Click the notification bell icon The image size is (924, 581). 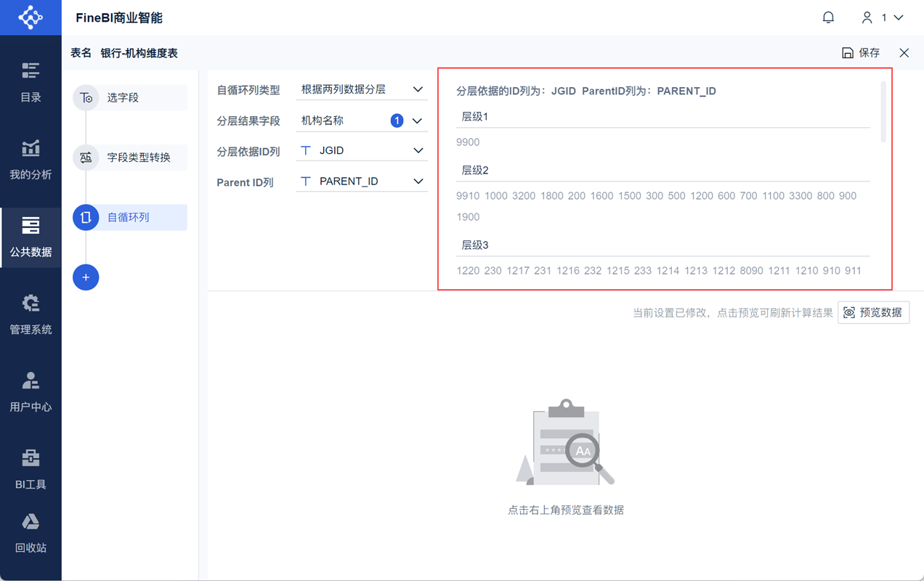point(828,17)
